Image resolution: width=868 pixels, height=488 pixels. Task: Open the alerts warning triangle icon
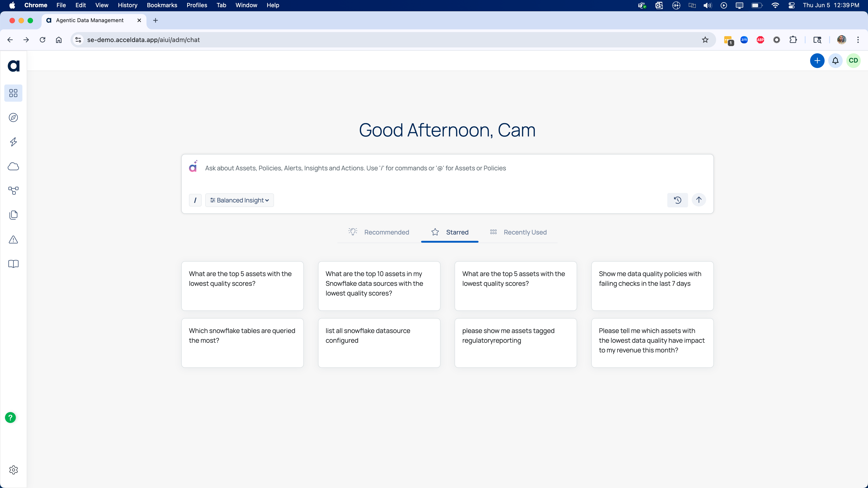[x=13, y=239]
